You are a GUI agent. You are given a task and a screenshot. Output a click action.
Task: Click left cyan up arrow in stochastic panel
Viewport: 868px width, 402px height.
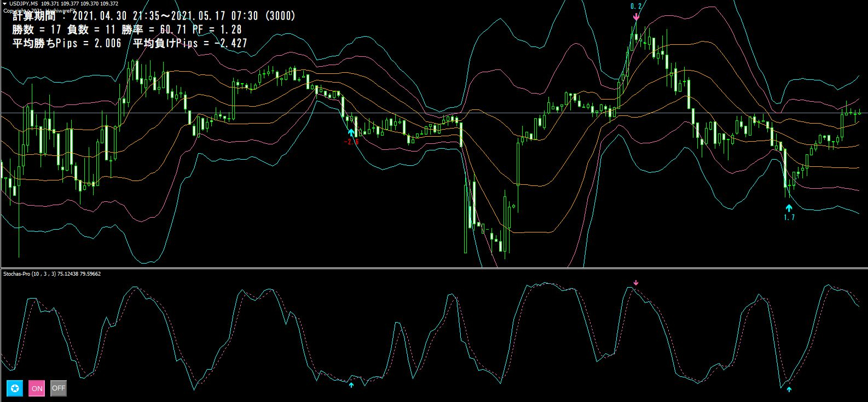[x=351, y=385]
